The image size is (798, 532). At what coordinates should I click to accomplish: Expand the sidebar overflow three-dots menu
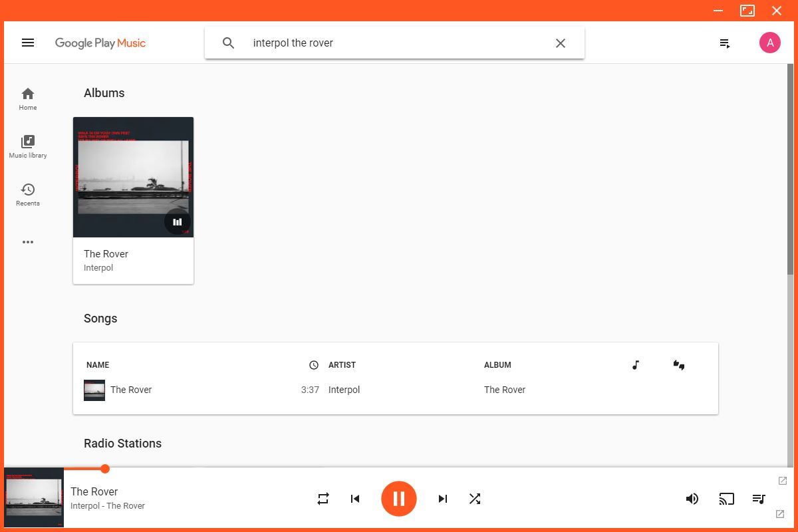[x=27, y=241]
